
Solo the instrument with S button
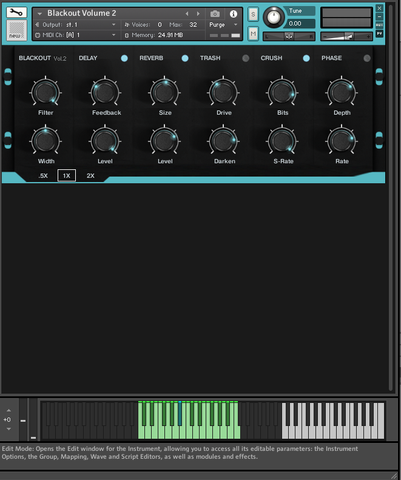point(253,14)
